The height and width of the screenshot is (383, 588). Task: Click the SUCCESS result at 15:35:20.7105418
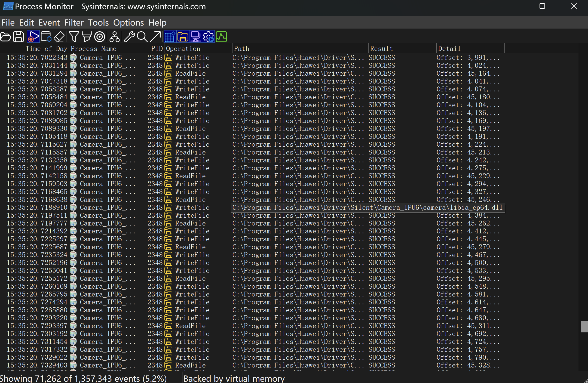[x=382, y=136]
